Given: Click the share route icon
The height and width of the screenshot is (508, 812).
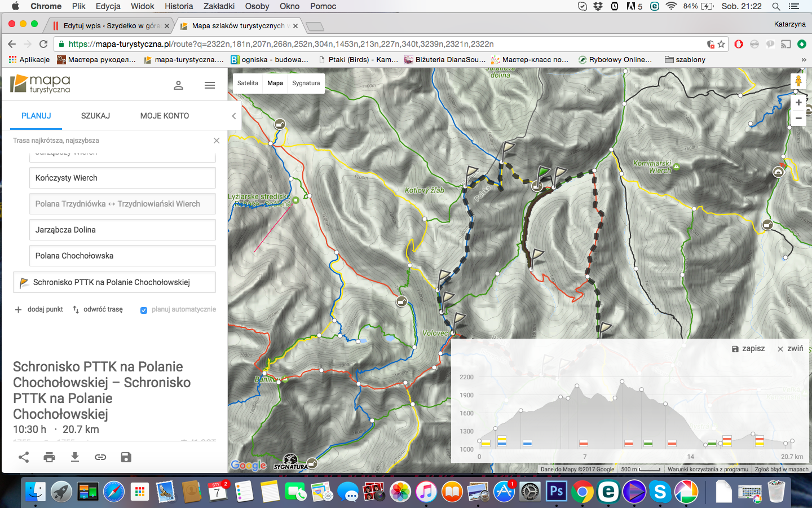Looking at the screenshot, I should point(24,457).
